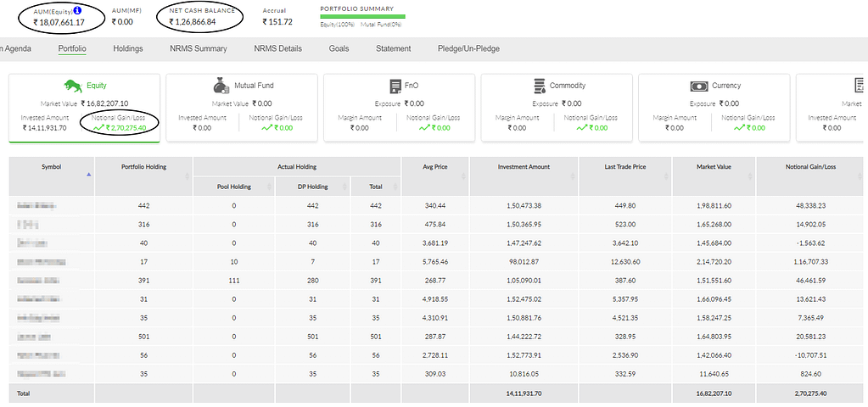The width and height of the screenshot is (868, 407).
Task: Click the Equity notional gain trend arrow
Action: click(98, 128)
